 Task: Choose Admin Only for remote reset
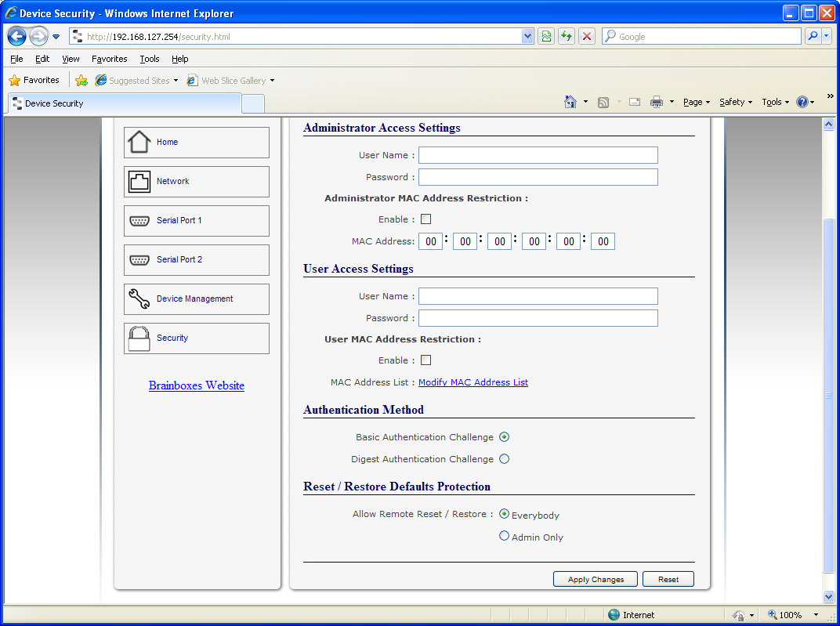[504, 535]
